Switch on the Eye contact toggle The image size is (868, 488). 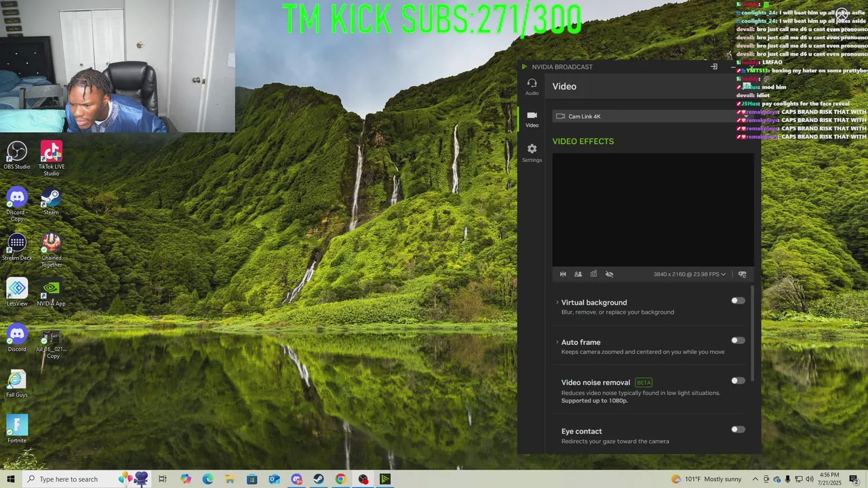pos(738,430)
